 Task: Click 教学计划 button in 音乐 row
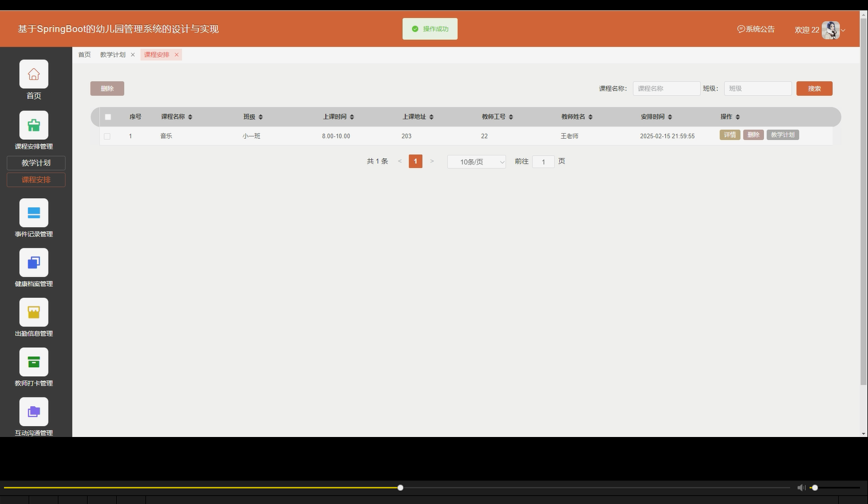783,135
